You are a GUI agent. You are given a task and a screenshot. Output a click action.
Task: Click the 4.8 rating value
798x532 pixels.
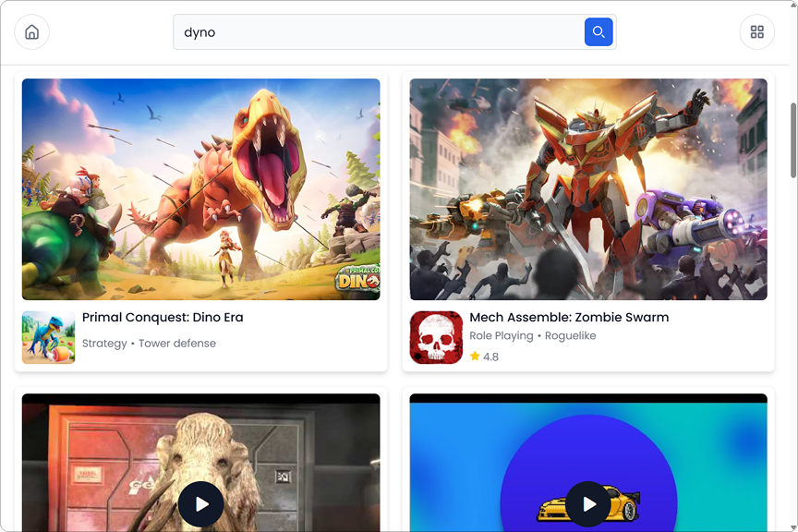(490, 357)
